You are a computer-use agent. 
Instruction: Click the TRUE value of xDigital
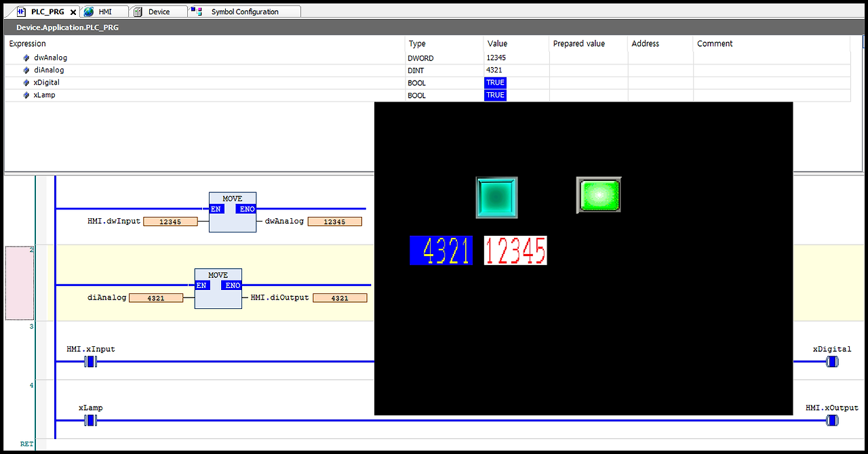click(x=495, y=82)
